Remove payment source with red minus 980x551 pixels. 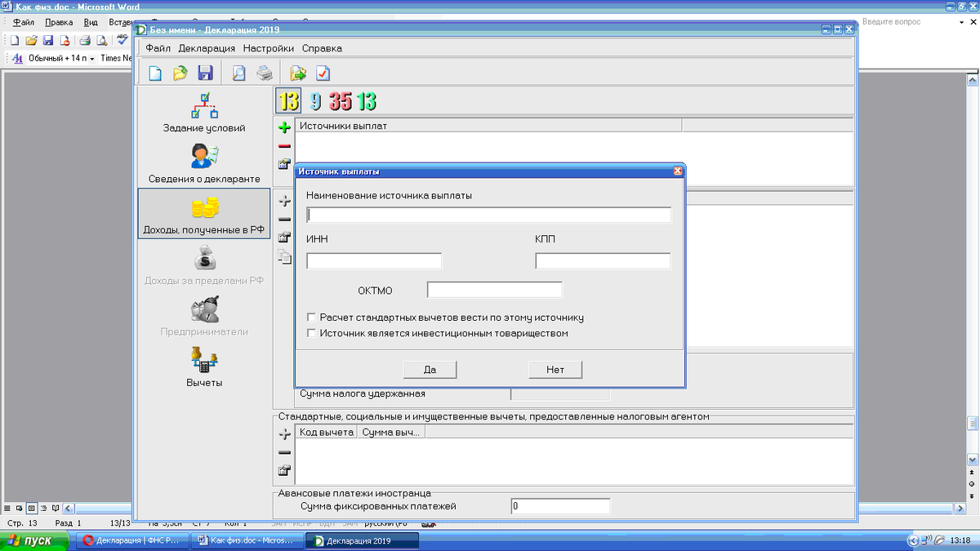(284, 146)
